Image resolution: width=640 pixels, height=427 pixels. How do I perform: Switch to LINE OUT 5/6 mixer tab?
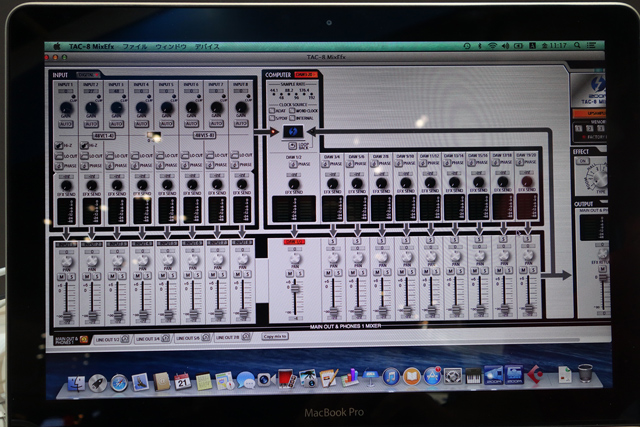pos(192,338)
